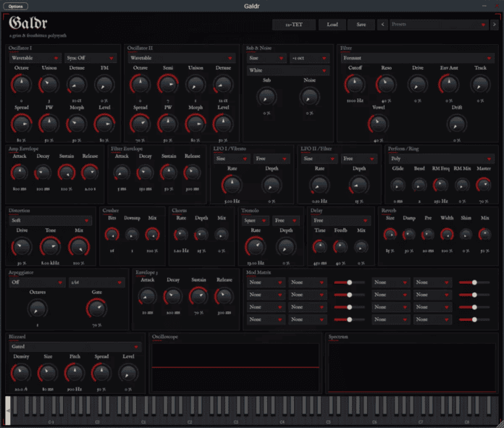
Task: Open the Sub Sine waveform dropdown
Action: tap(266, 58)
